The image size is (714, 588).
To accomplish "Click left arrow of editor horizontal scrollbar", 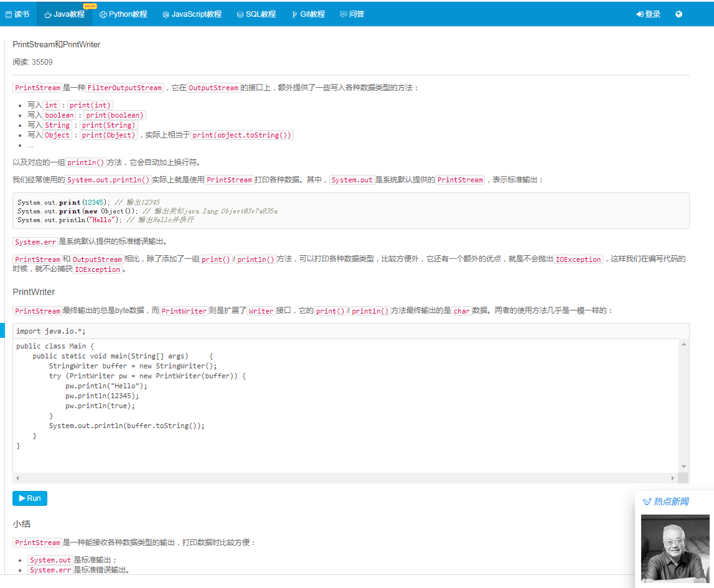I will click(x=17, y=478).
